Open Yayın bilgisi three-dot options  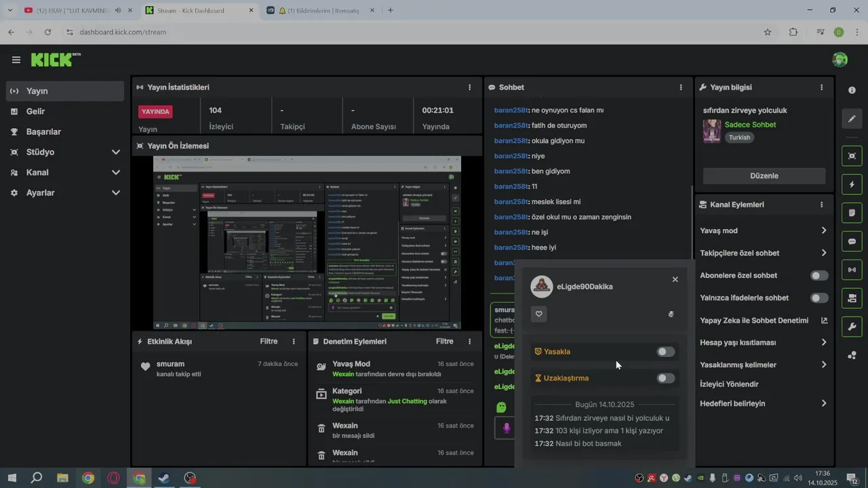coord(821,87)
